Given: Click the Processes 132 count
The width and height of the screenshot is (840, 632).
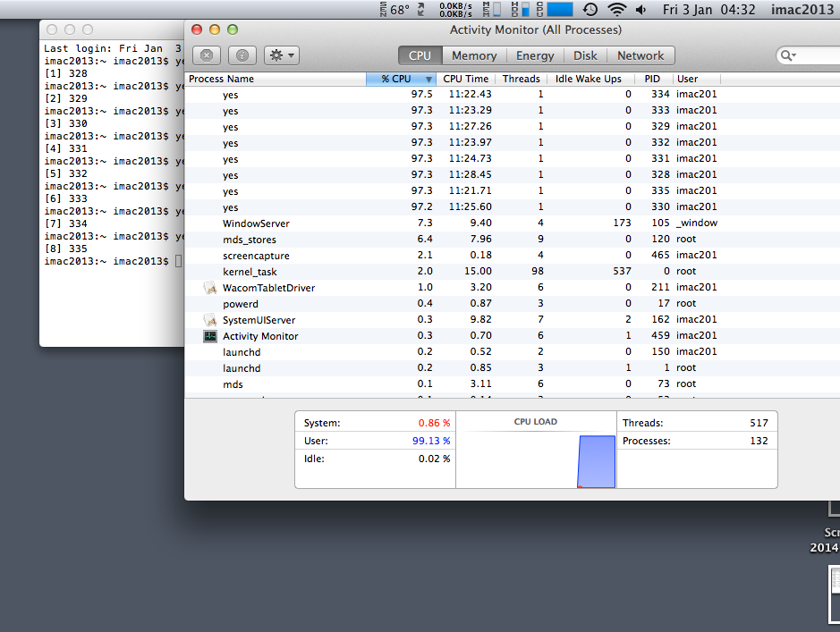Looking at the screenshot, I should [759, 441].
